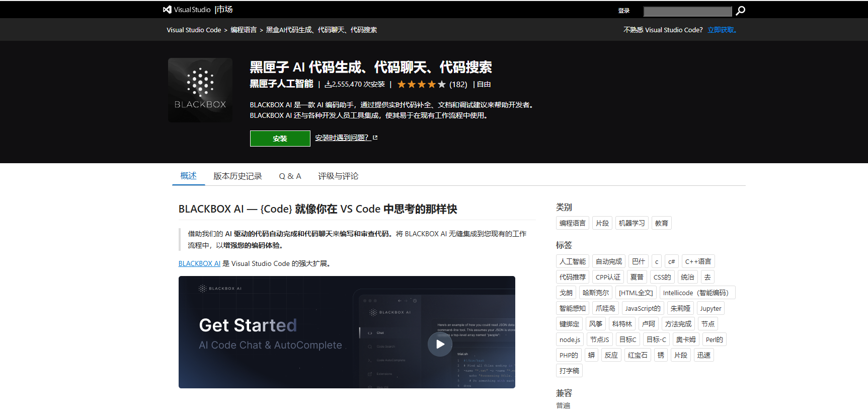Click the 夏普 tag
The image size is (868, 409).
click(637, 277)
